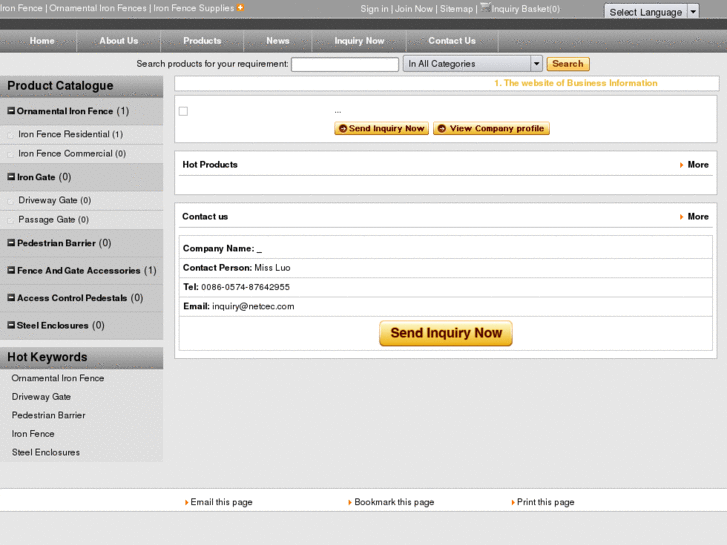Select the Driveway Gate subcategory bullet
727x545 pixels.
point(11,201)
